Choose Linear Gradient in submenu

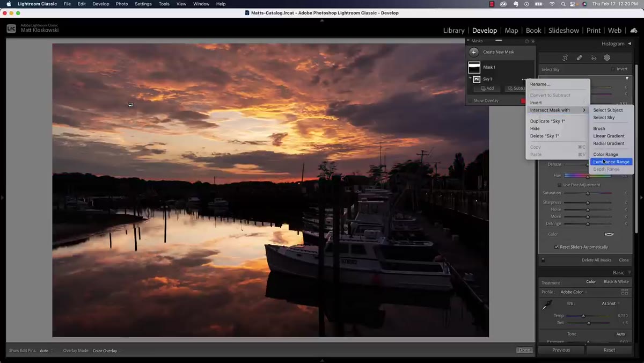coord(609,136)
